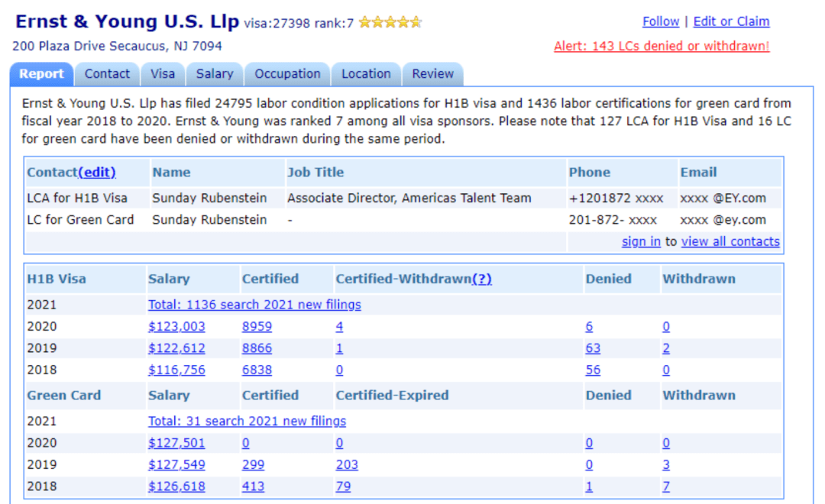Open Total: 1136 search 2021 new filings

pyautogui.click(x=254, y=305)
